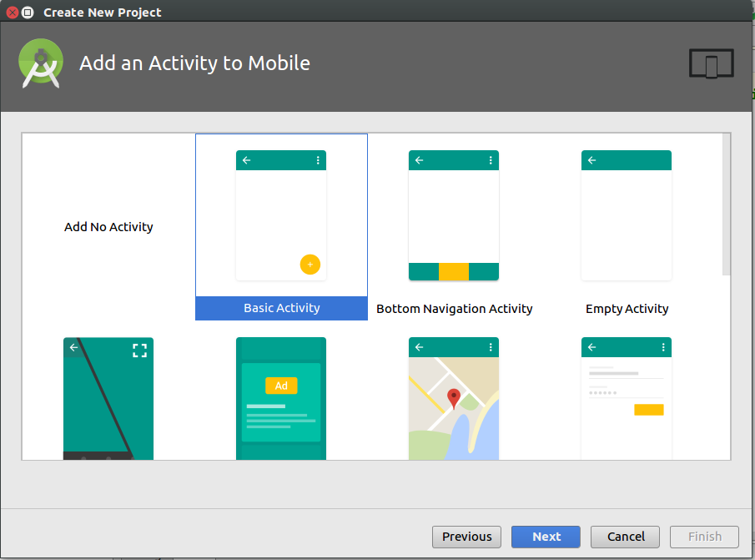Cancel the new project wizard
Image resolution: width=755 pixels, height=560 pixels.
point(625,537)
